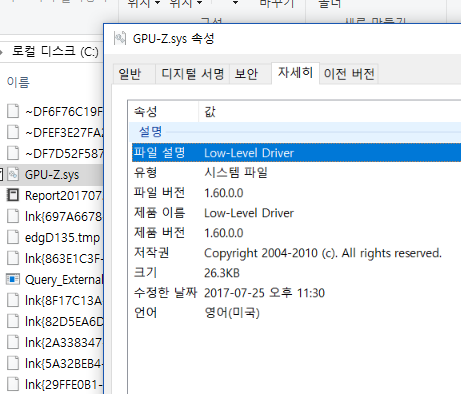Open the 이전 버전 tab

349,74
